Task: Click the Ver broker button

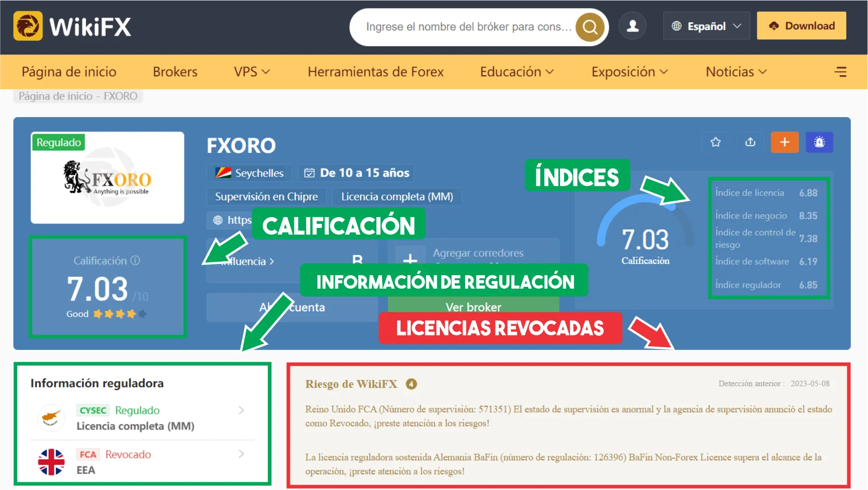Action: point(473,306)
